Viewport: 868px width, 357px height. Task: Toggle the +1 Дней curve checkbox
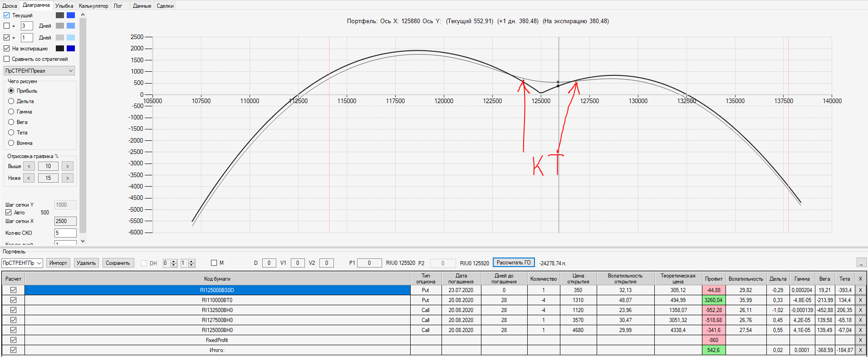(7, 38)
